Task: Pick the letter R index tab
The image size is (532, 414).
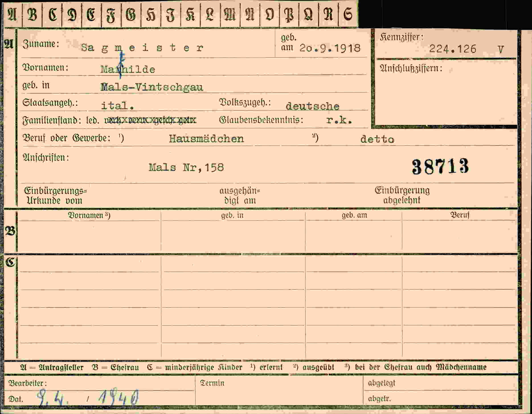Action: [328, 15]
